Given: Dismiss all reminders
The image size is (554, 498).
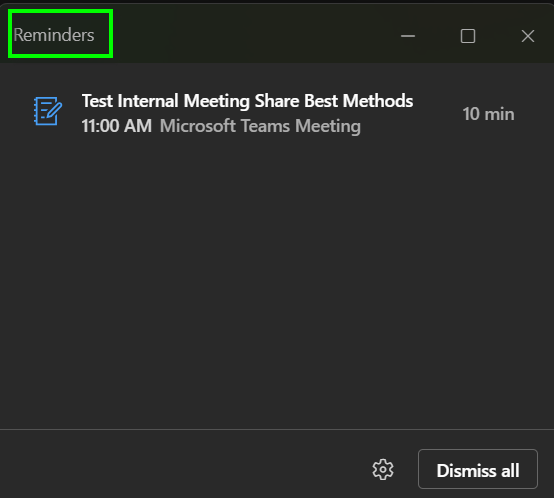Looking at the screenshot, I should tap(478, 469).
